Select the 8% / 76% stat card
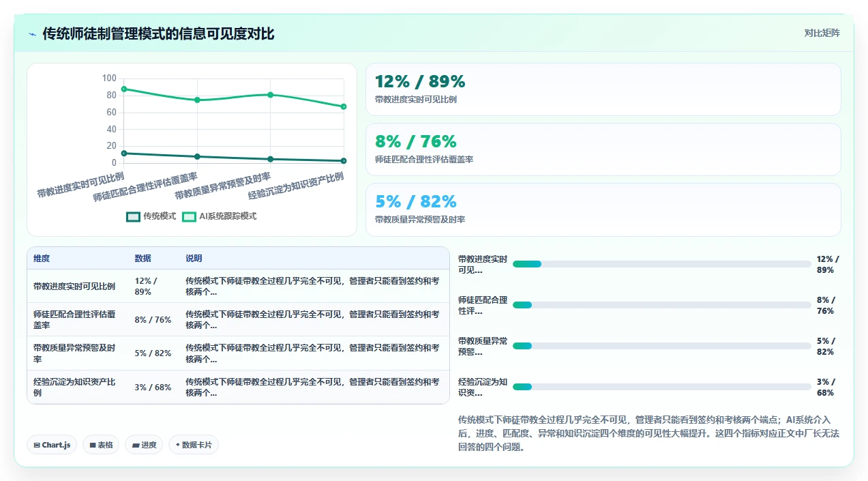Viewport: 868px width, 481px height. 603,149
